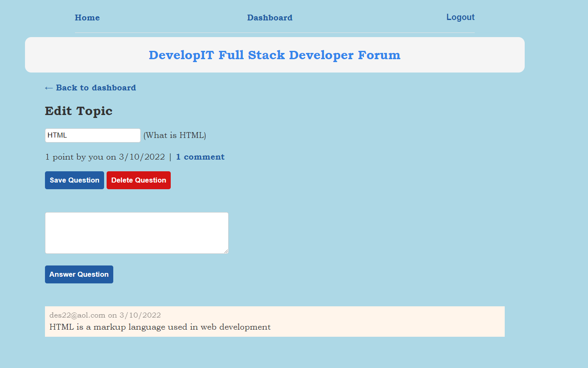Select Home in the navigation bar
588x368 pixels.
pyautogui.click(x=87, y=18)
